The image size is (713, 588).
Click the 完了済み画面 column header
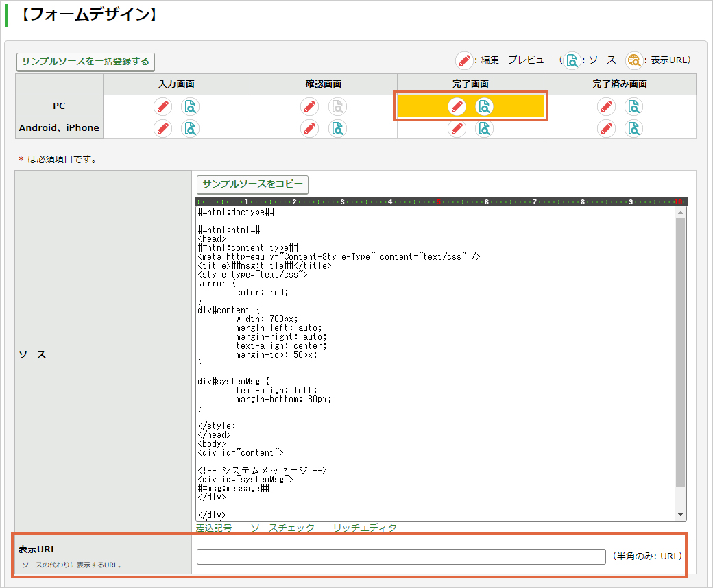620,84
